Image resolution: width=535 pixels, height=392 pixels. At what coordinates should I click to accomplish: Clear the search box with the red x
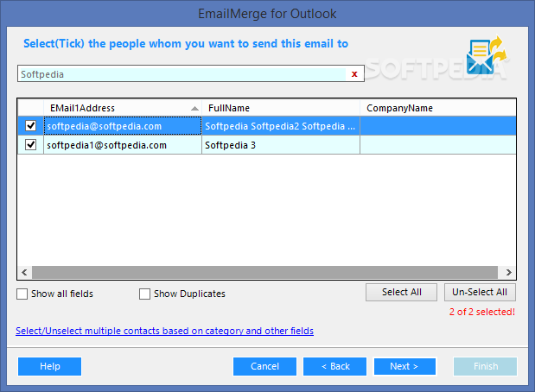point(354,74)
